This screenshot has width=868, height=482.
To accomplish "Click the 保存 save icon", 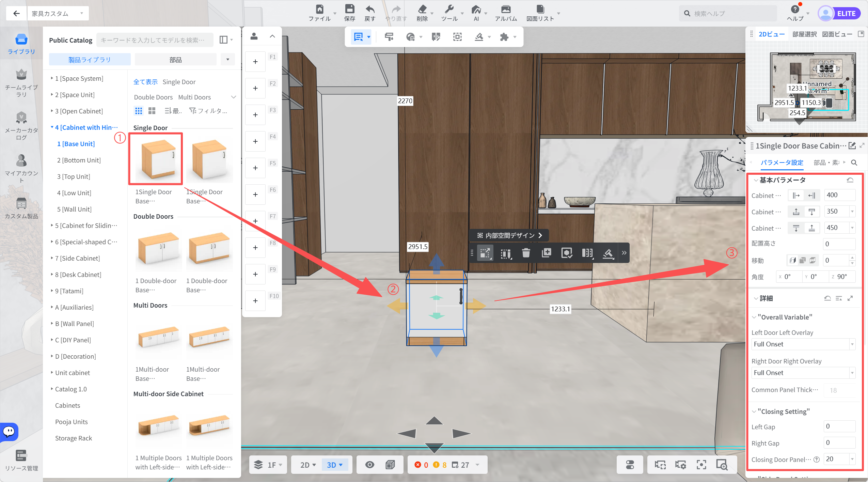I will click(x=349, y=9).
